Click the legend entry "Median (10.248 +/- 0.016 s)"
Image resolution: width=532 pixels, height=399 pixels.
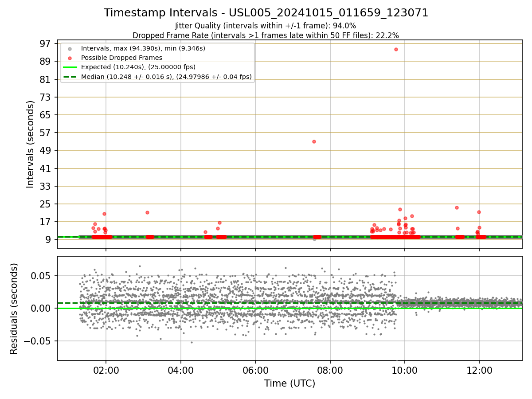(166, 77)
